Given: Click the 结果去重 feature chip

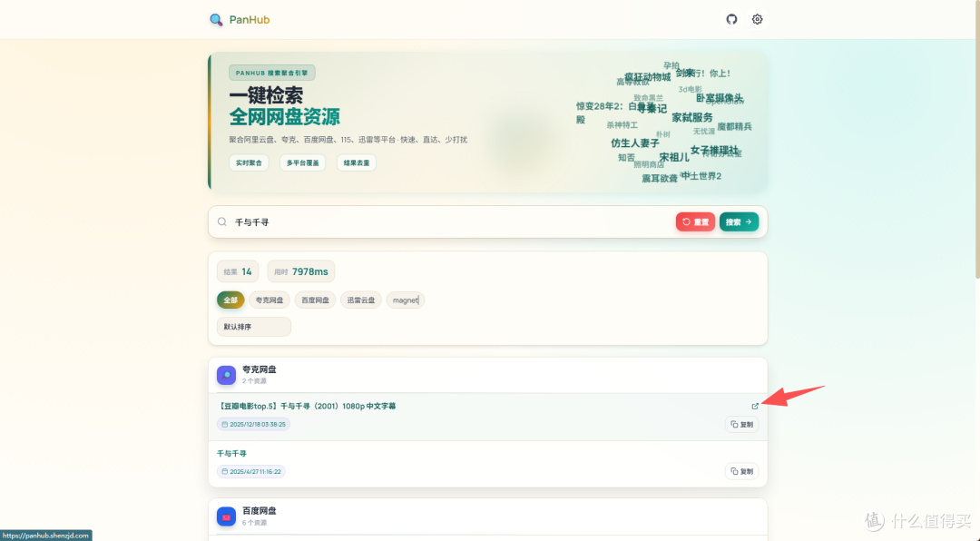Looking at the screenshot, I should (x=357, y=162).
